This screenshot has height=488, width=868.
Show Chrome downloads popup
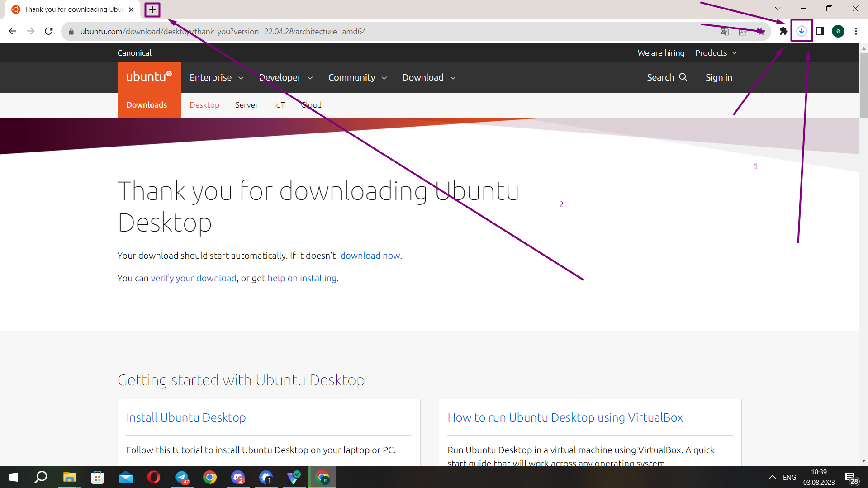coord(802,31)
